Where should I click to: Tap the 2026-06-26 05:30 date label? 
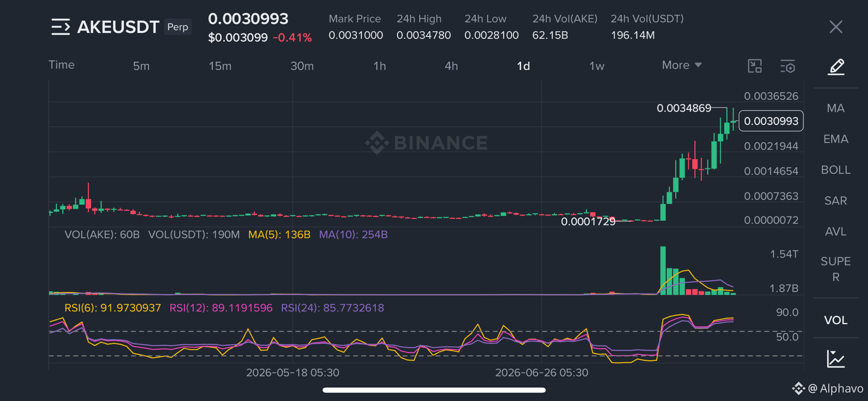click(542, 372)
